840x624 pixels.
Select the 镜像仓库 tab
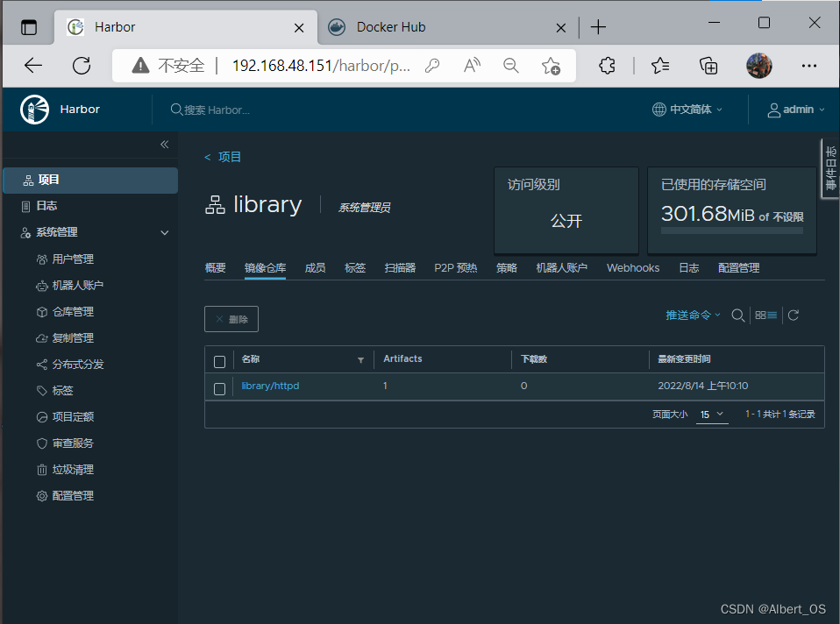point(265,268)
